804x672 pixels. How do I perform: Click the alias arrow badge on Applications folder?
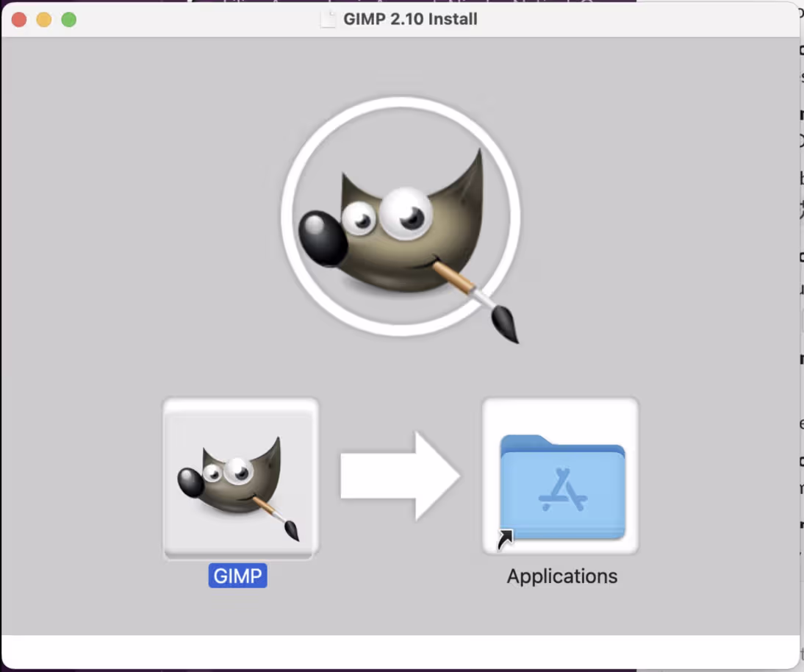pos(505,540)
